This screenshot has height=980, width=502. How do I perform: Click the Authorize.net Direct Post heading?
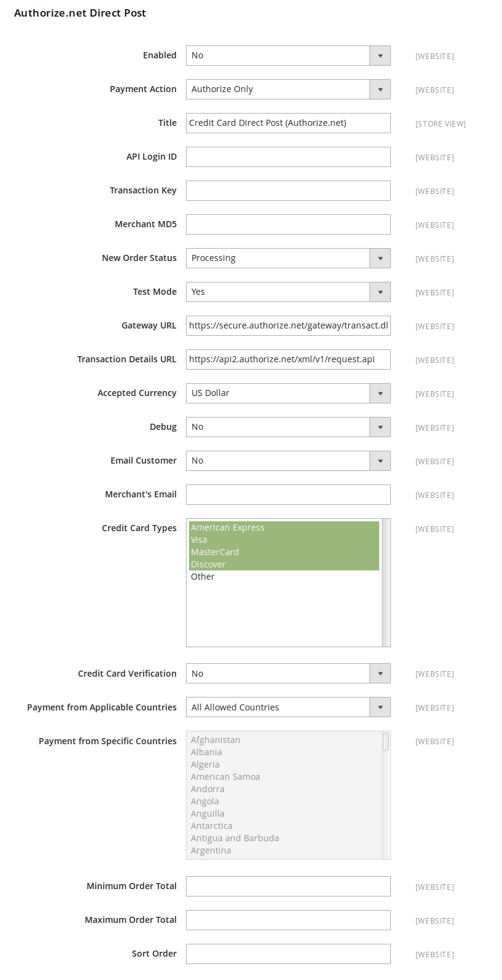tap(80, 13)
